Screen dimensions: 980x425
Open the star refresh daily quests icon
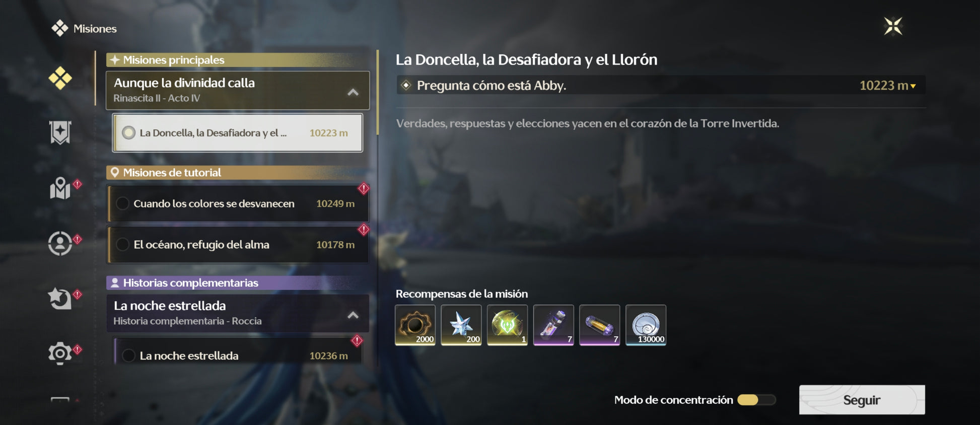click(x=60, y=298)
